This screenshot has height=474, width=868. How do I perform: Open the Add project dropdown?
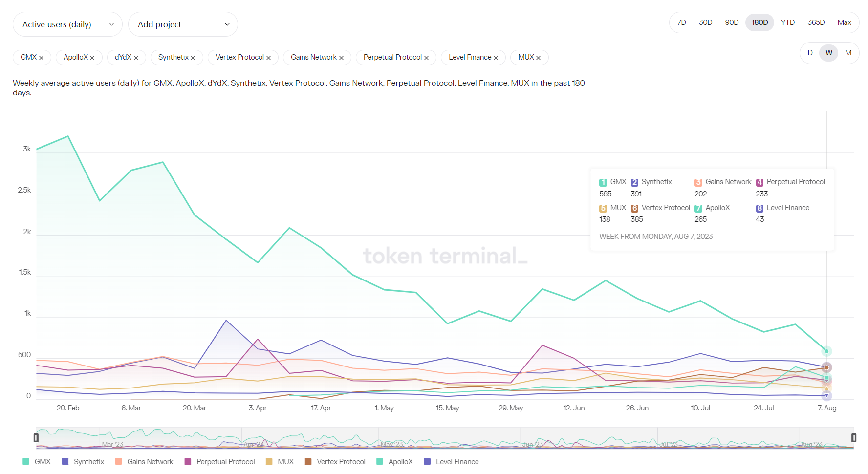(183, 24)
